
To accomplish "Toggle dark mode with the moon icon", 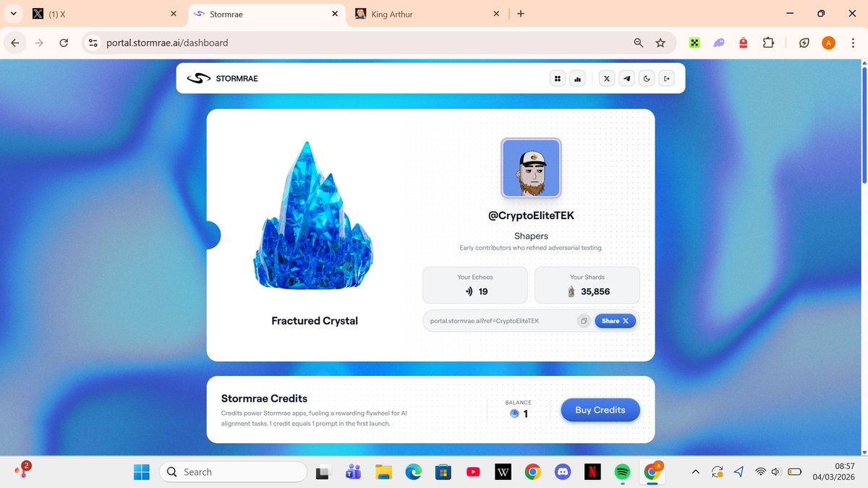I will pos(647,79).
